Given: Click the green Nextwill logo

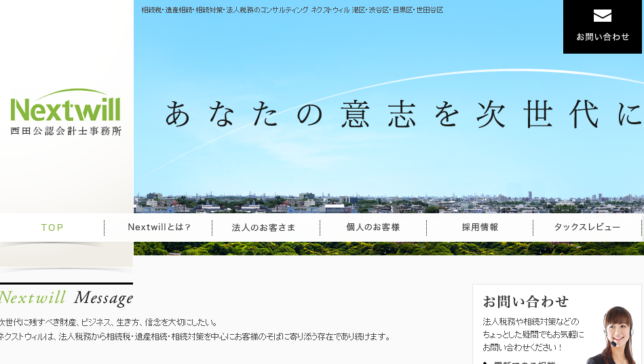Looking at the screenshot, I should (x=66, y=107).
